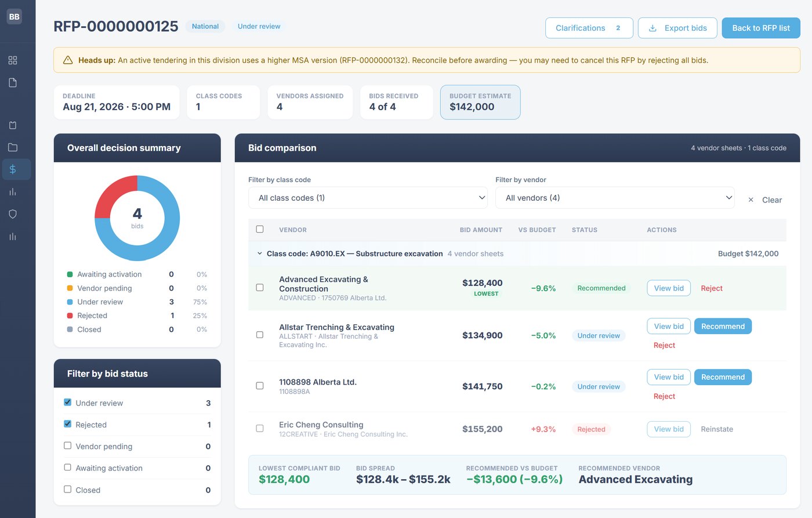
Task: Uncheck the Rejected status filter
Action: [67, 423]
